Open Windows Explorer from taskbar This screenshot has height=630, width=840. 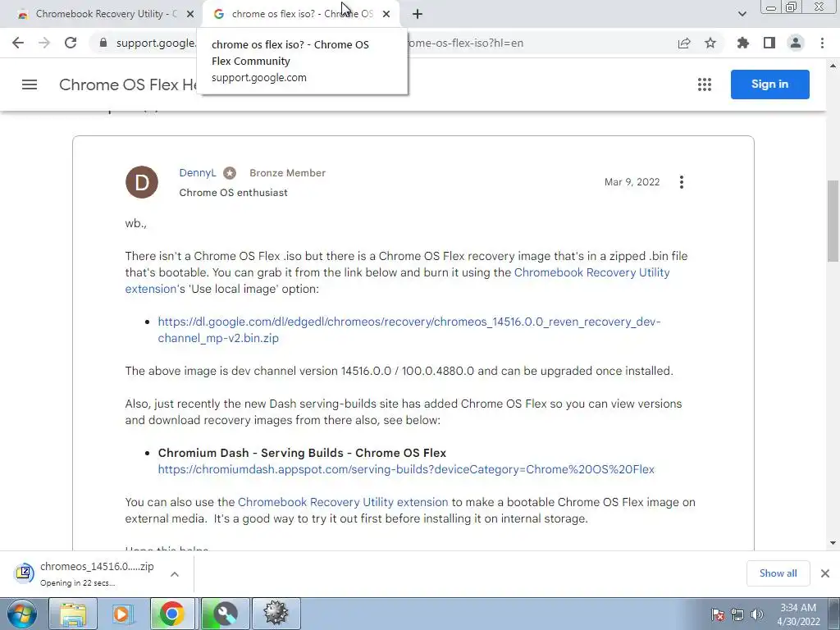(73, 614)
